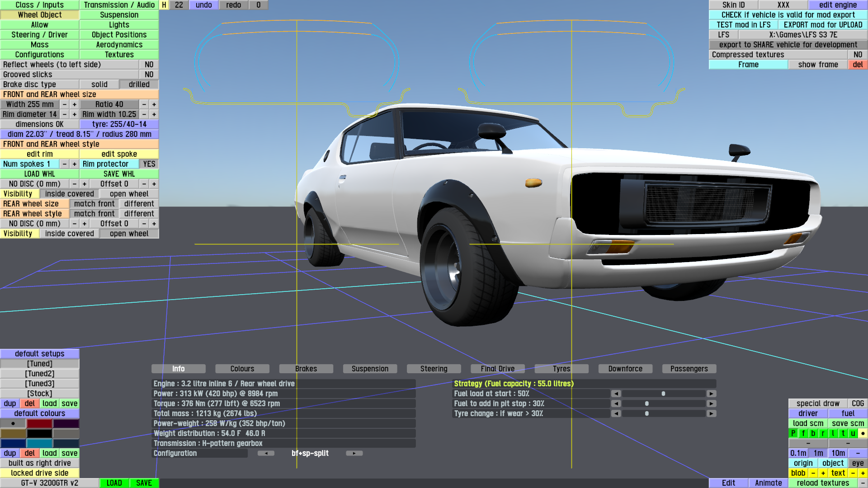The width and height of the screenshot is (868, 488).
Task: Select drilled brake disc type
Action: point(139,84)
